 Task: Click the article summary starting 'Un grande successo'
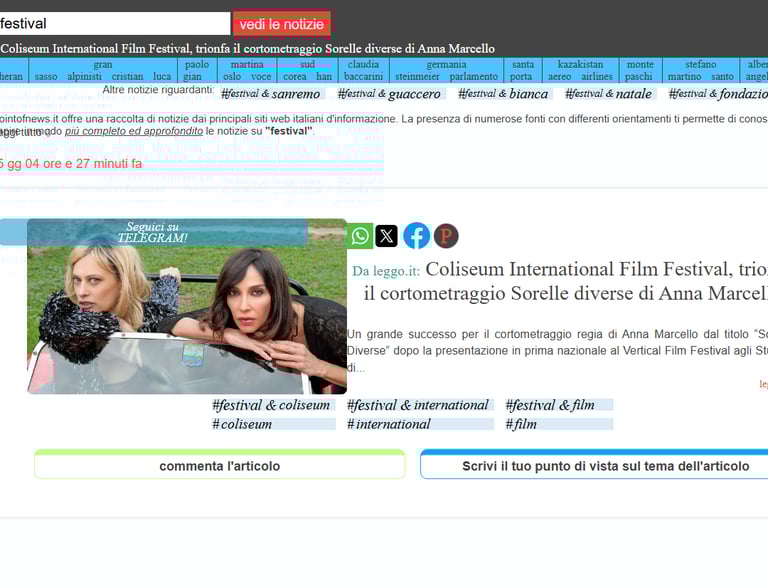(557, 351)
